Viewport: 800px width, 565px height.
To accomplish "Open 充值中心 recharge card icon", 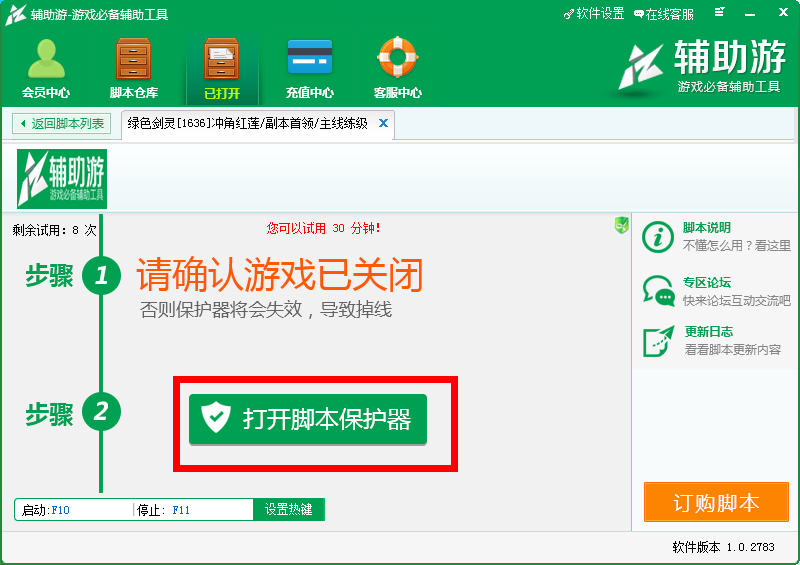I will click(310, 57).
